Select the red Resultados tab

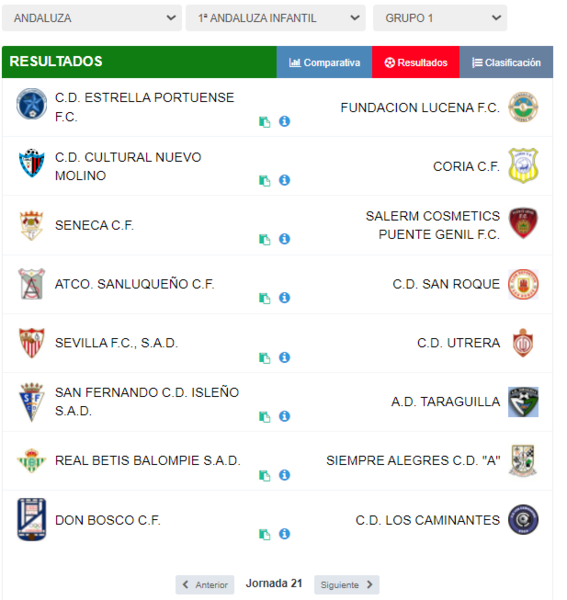(415, 62)
